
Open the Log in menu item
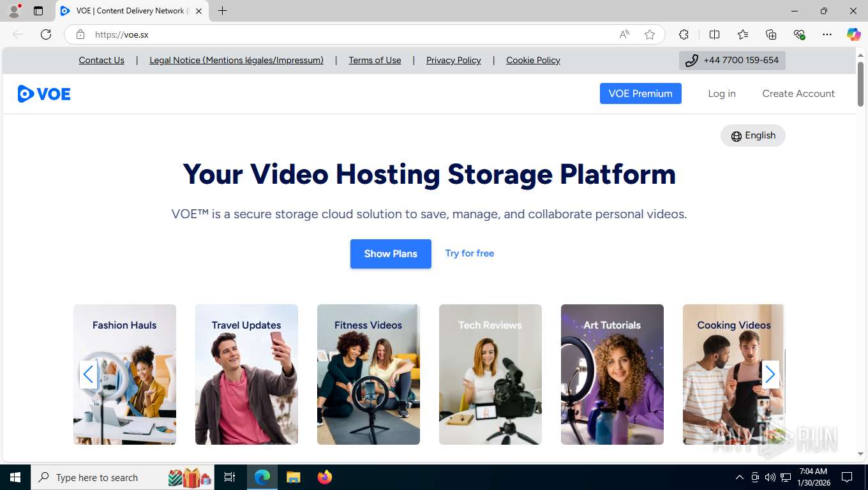(x=722, y=93)
